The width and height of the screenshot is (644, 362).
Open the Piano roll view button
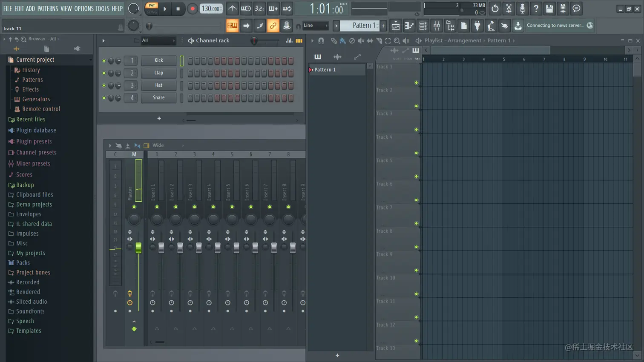(x=409, y=26)
